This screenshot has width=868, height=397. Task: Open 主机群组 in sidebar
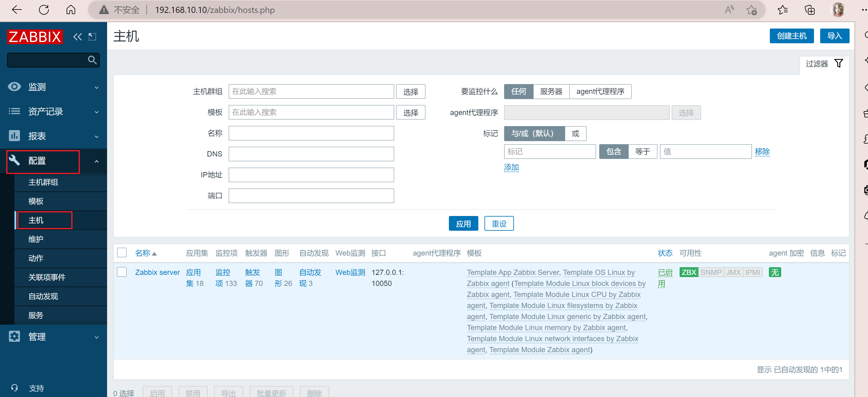(43, 182)
